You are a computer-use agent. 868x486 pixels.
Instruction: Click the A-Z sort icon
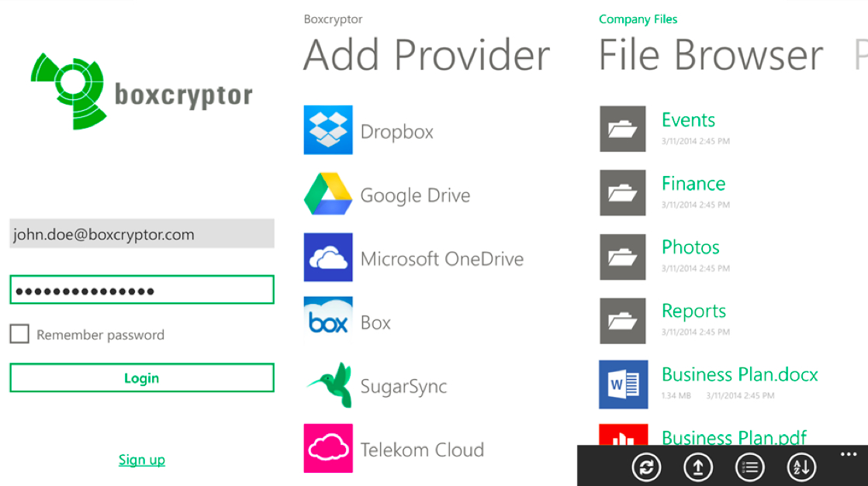point(801,467)
